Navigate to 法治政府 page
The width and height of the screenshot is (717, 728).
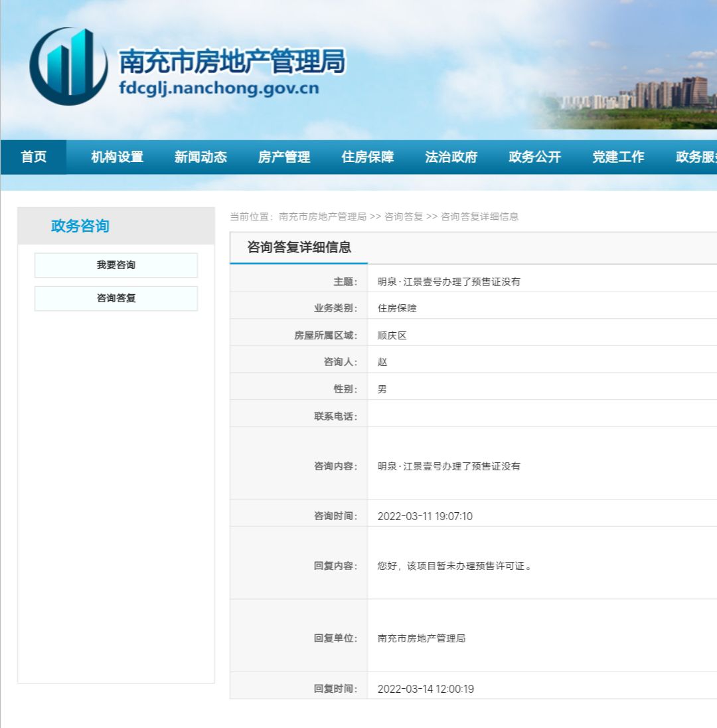451,157
